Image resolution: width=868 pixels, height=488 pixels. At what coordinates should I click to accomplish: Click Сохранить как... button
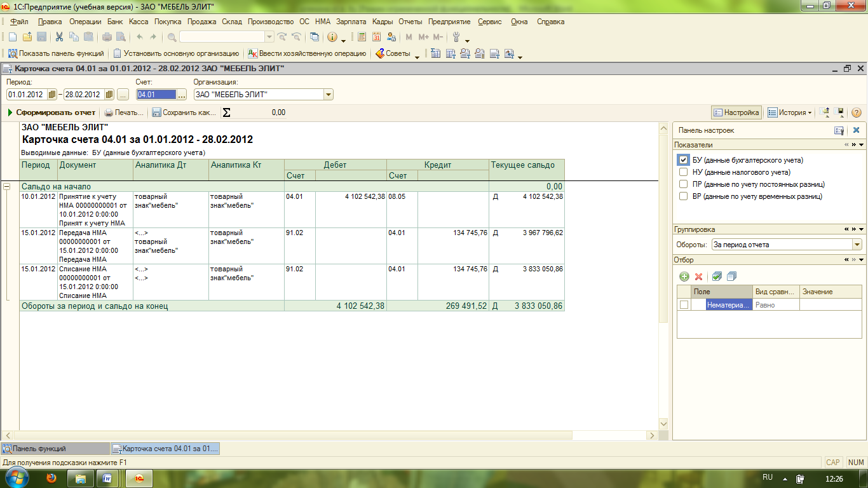click(184, 112)
